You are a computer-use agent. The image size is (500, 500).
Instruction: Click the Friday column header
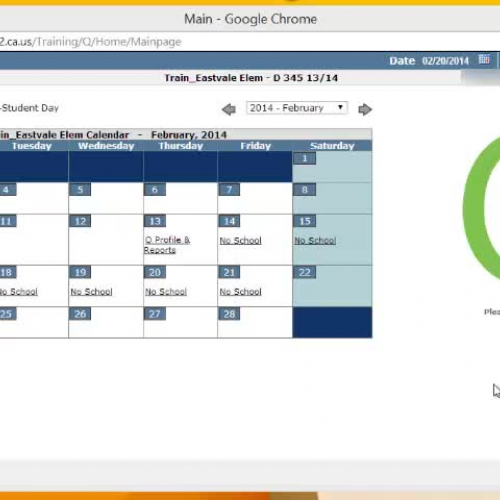[x=255, y=146]
